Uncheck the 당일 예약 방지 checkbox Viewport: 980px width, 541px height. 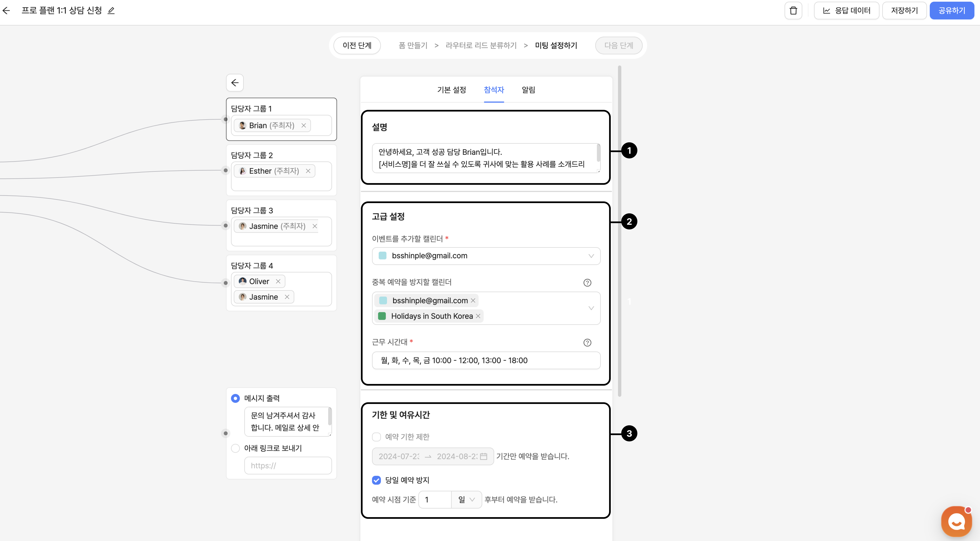click(x=376, y=480)
